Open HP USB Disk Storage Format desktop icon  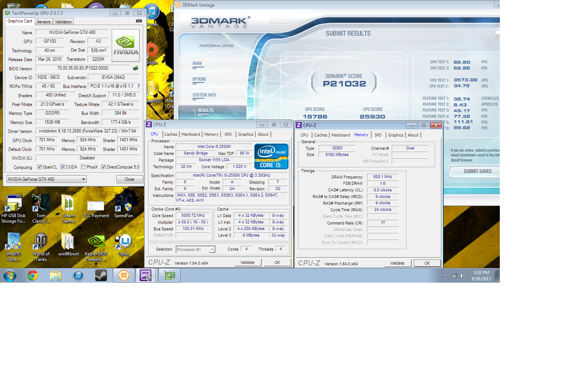14,209
